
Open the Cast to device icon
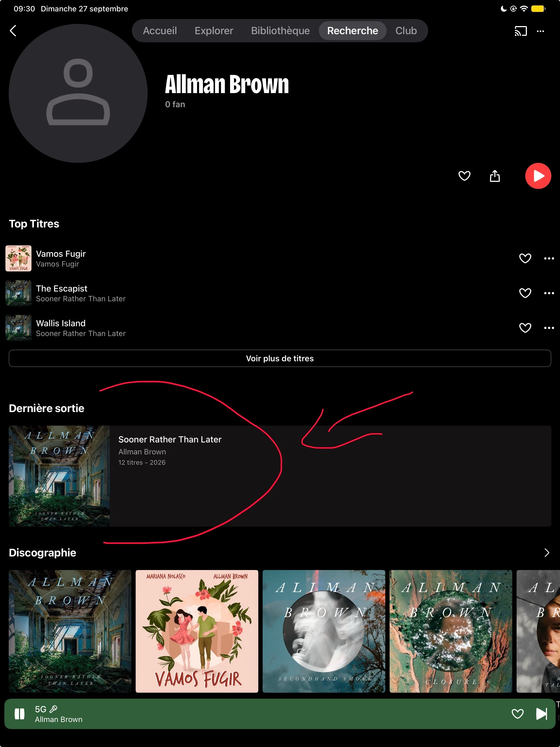coord(520,31)
